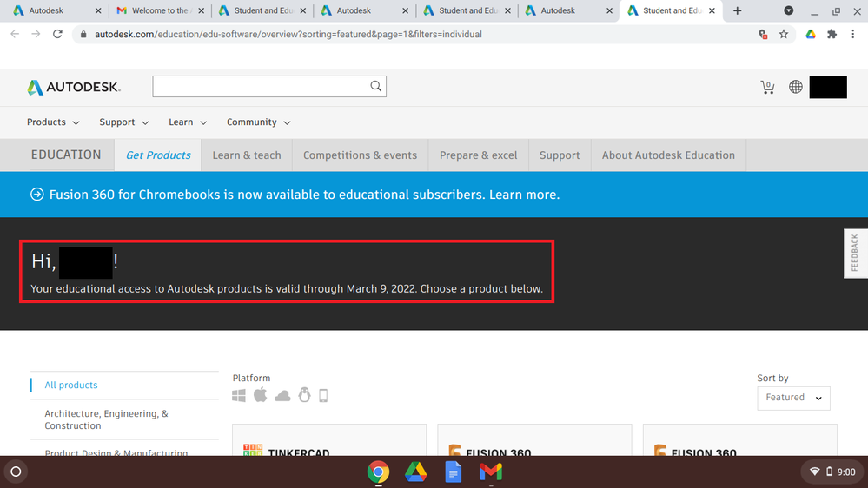Select Architecture, Engineering, & Construction category
The width and height of the screenshot is (868, 488).
pyautogui.click(x=106, y=419)
